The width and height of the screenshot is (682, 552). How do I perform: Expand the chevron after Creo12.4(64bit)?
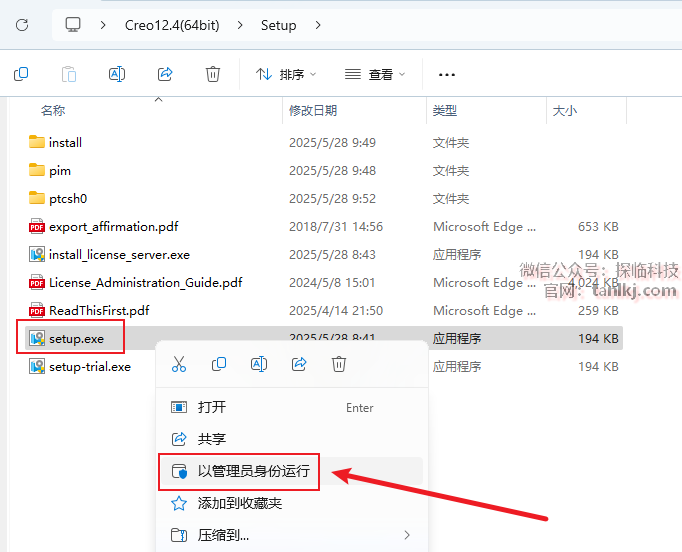[240, 25]
